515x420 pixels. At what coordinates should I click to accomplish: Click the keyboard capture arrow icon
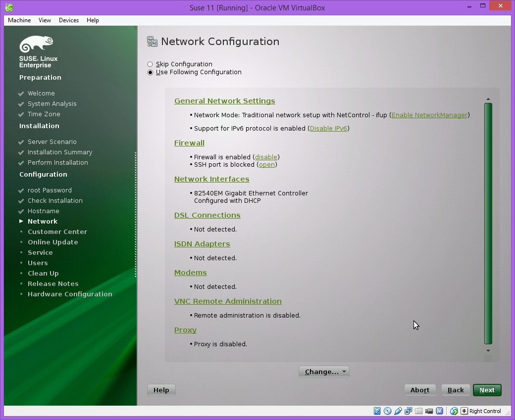pyautogui.click(x=464, y=411)
